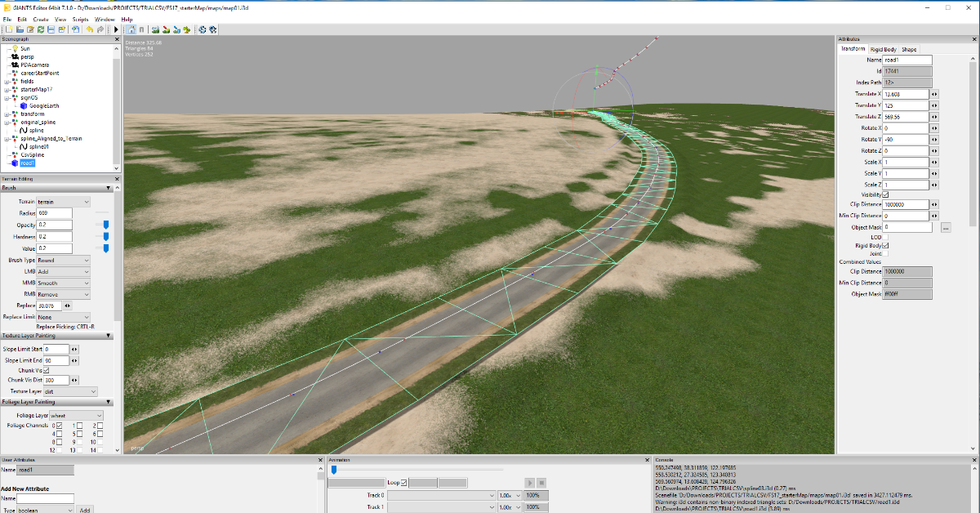Switch to the Shape tab
Screen dimensions: 980x513
tap(909, 49)
